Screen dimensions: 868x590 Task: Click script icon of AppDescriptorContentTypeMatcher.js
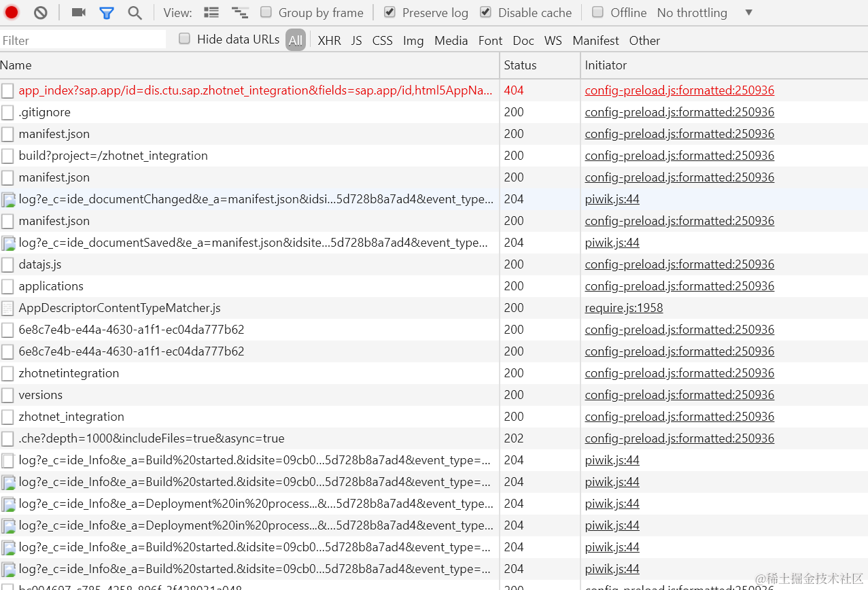pyautogui.click(x=7, y=308)
